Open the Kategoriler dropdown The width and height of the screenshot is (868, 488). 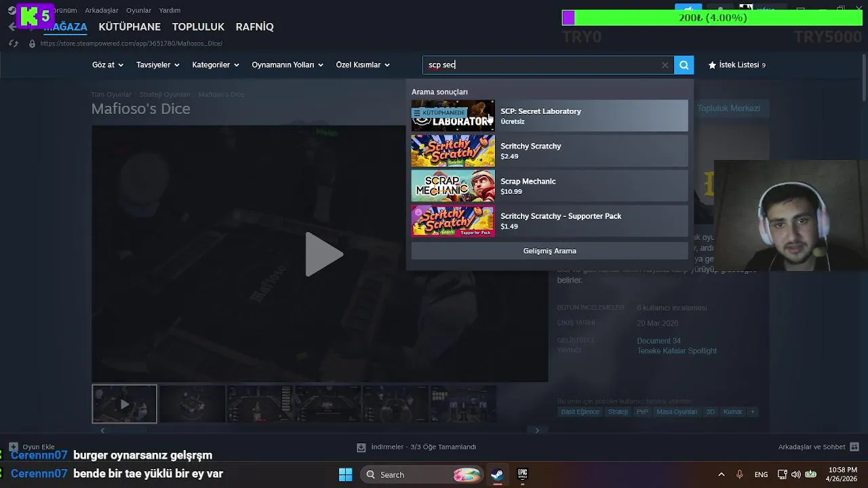point(216,65)
